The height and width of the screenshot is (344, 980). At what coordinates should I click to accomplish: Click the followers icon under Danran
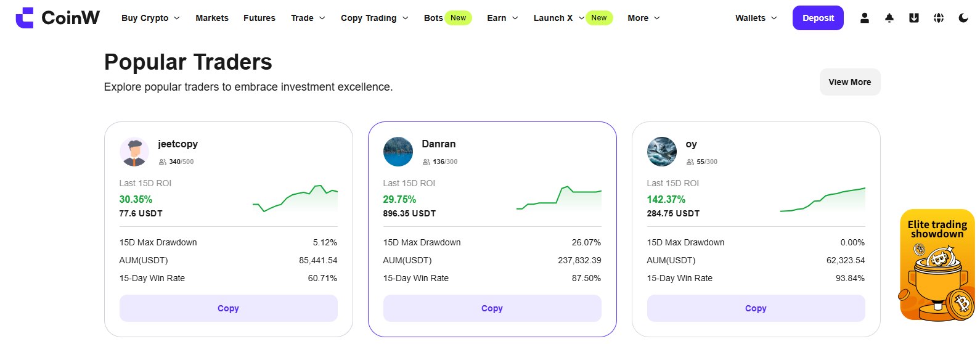(x=427, y=162)
